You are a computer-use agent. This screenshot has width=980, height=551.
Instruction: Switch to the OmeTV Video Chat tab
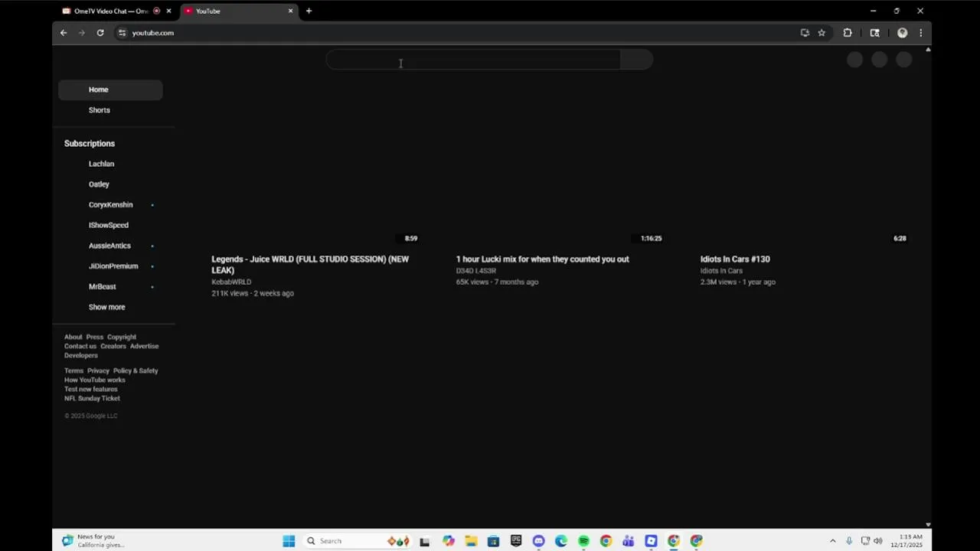(110, 11)
